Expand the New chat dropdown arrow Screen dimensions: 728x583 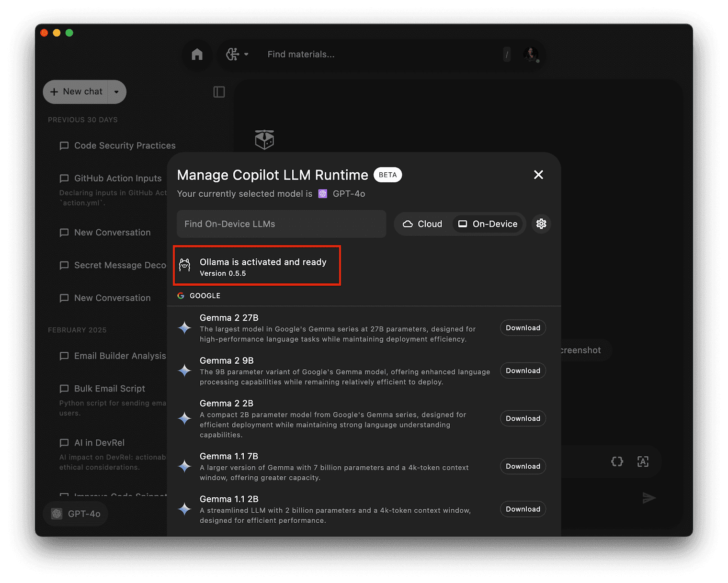pos(116,92)
